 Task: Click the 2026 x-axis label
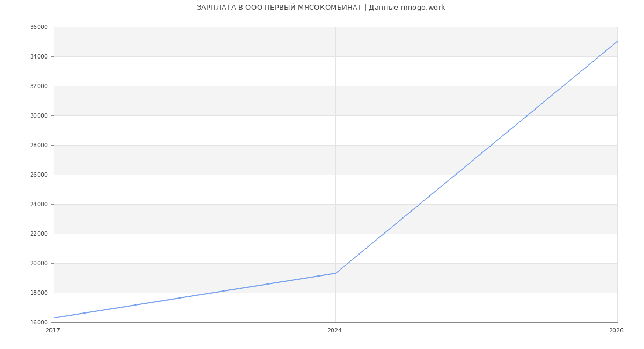[616, 331]
